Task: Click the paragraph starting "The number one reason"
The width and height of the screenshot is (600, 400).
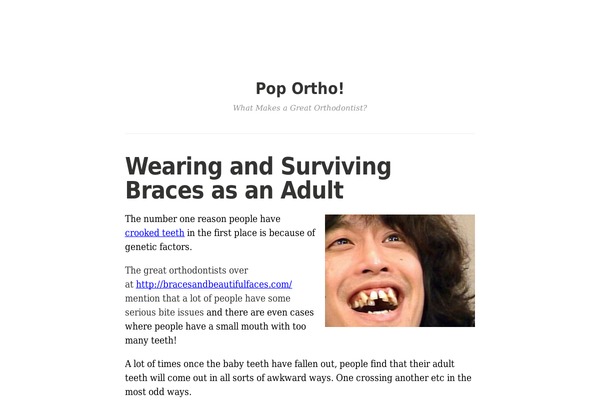Action: 220,233
